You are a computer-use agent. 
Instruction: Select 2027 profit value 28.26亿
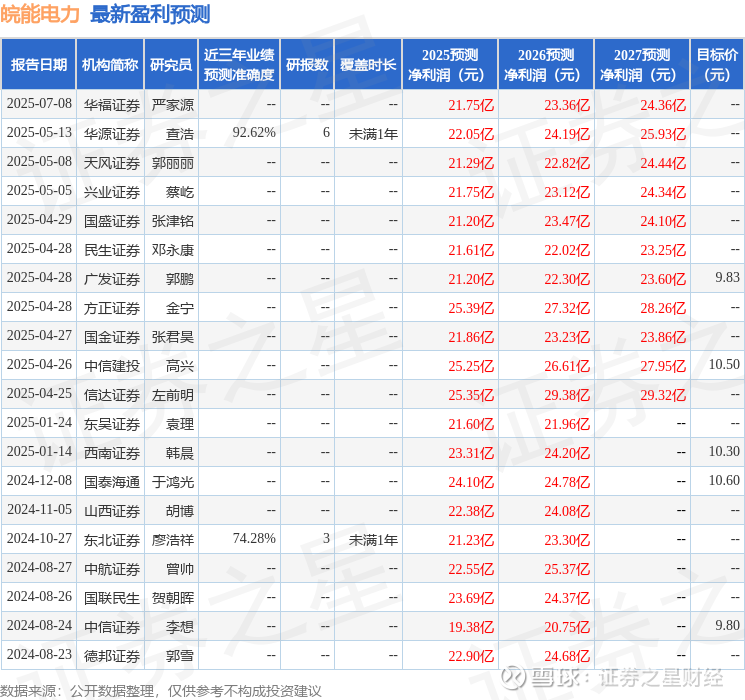[663, 308]
